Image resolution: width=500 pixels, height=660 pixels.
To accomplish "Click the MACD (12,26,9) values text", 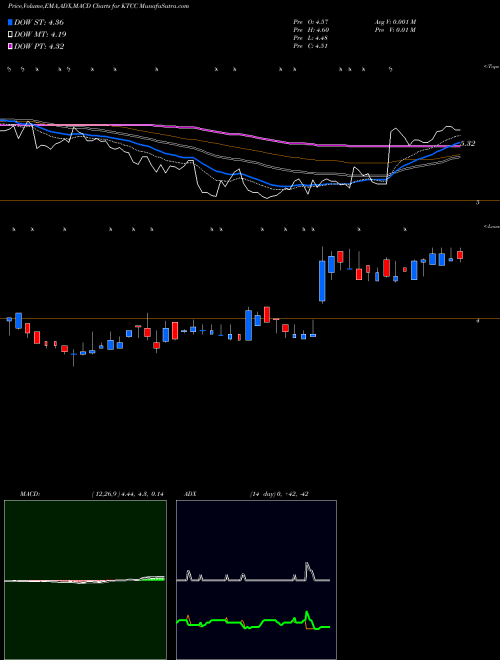I will 128,494.
